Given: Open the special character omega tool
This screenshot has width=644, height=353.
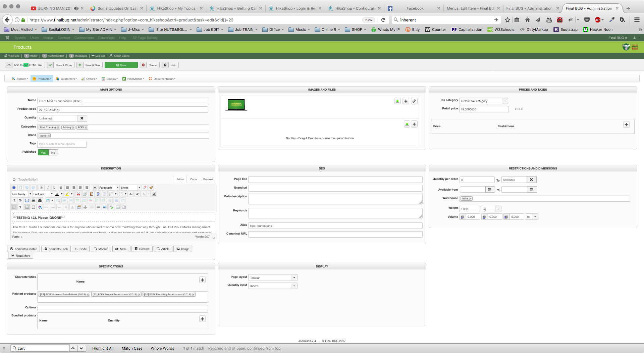Looking at the screenshot, I should click(154, 194).
